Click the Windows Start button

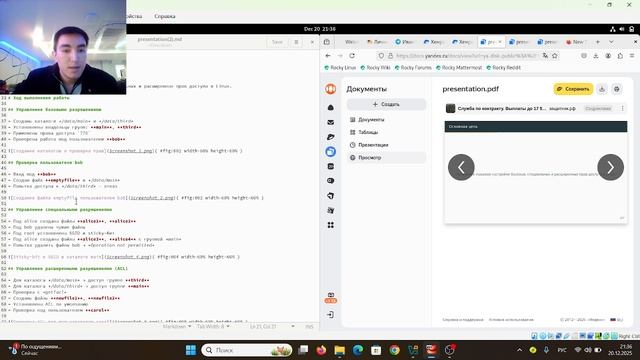(x=191, y=350)
